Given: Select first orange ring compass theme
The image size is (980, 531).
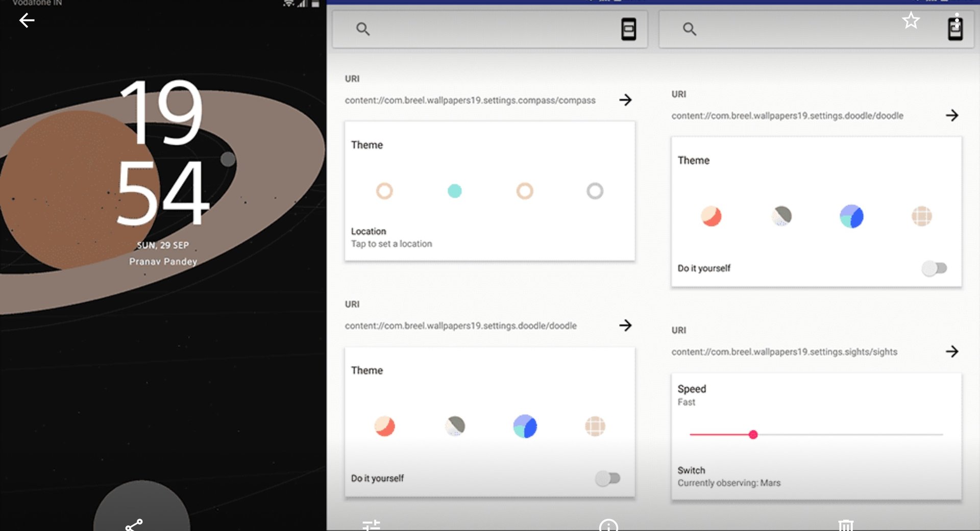Looking at the screenshot, I should [x=384, y=191].
